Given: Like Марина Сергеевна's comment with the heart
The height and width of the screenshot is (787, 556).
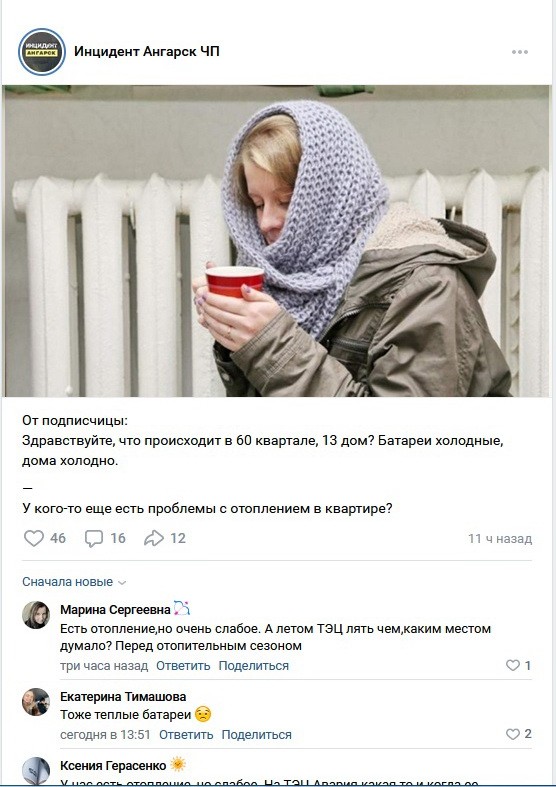Looking at the screenshot, I should coord(513,666).
